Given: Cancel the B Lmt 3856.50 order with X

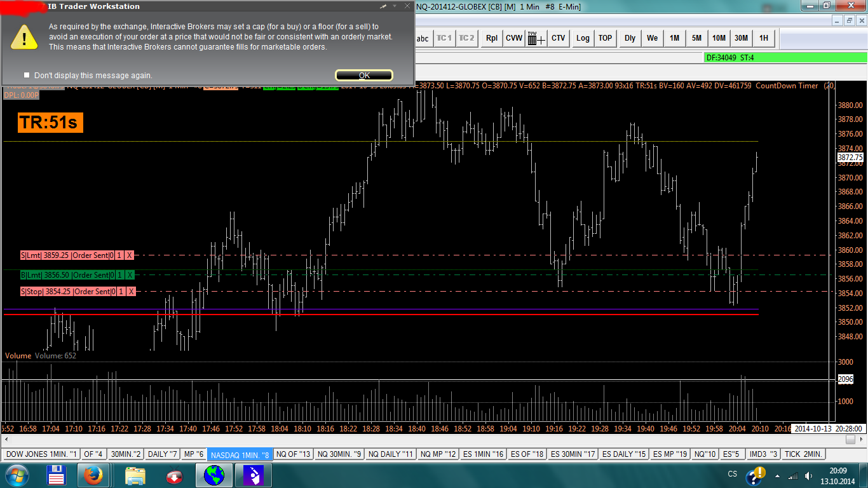Looking at the screenshot, I should 130,275.
